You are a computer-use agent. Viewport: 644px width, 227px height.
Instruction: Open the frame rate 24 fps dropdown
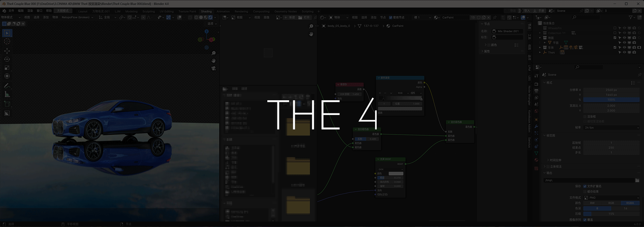click(x=611, y=128)
